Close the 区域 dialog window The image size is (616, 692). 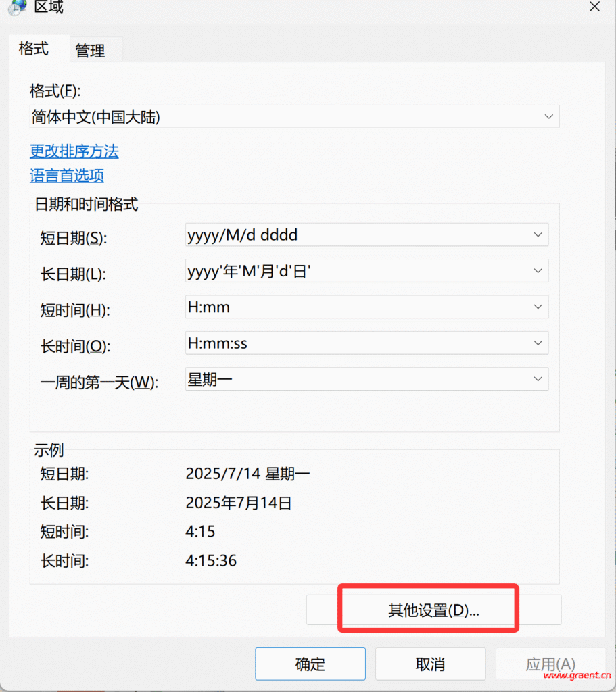[594, 7]
